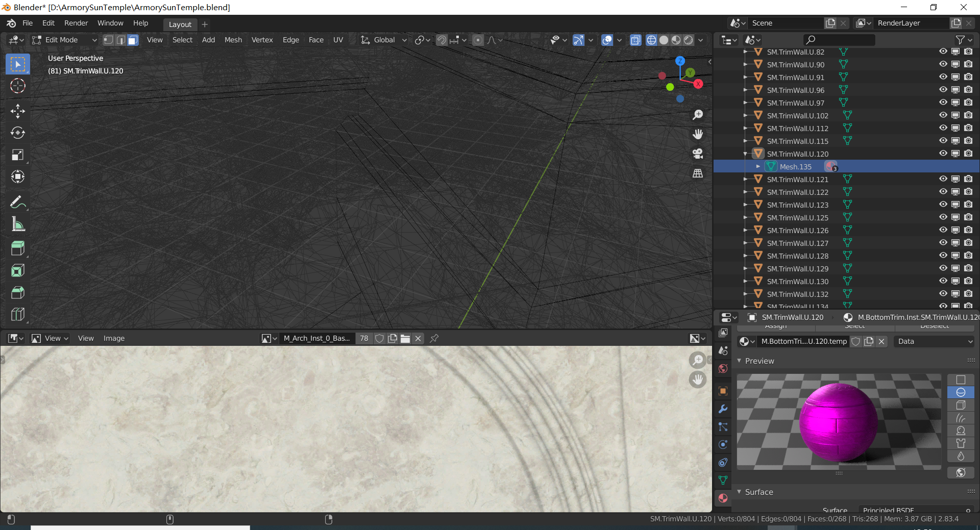Switch to the UV menu in the header
Image resolution: width=980 pixels, height=530 pixels.
click(338, 40)
